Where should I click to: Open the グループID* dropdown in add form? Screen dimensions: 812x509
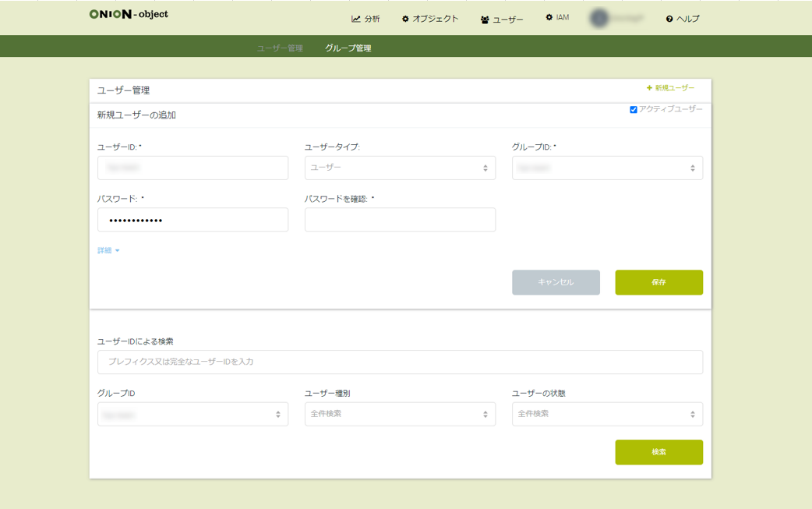[607, 168]
